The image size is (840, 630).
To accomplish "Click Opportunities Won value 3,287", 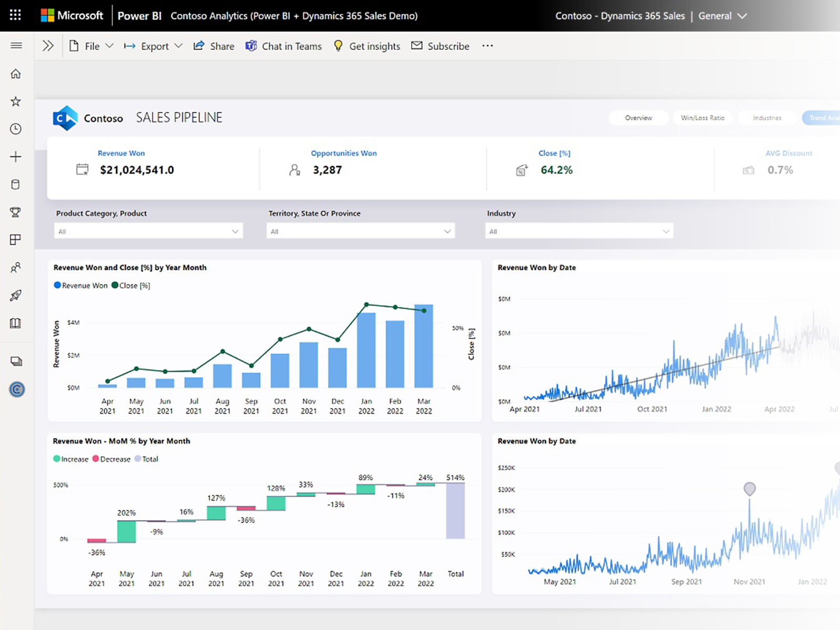I will [x=328, y=170].
